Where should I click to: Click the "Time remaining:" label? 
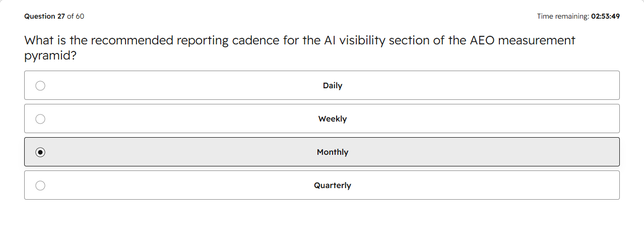pyautogui.click(x=563, y=16)
